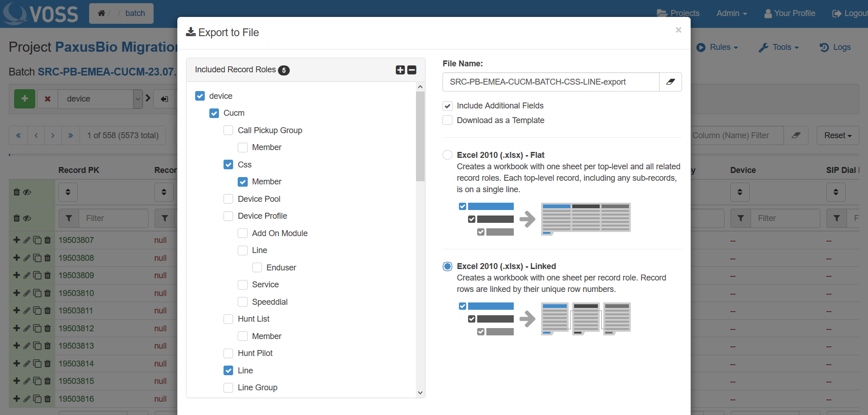
Task: Go to Your Profile page
Action: tap(790, 13)
